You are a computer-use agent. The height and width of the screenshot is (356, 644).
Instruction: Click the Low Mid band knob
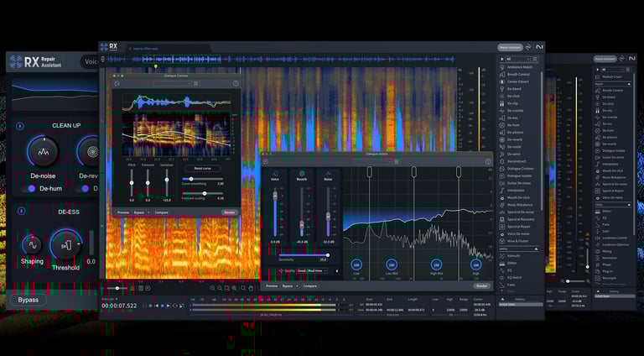(392, 264)
